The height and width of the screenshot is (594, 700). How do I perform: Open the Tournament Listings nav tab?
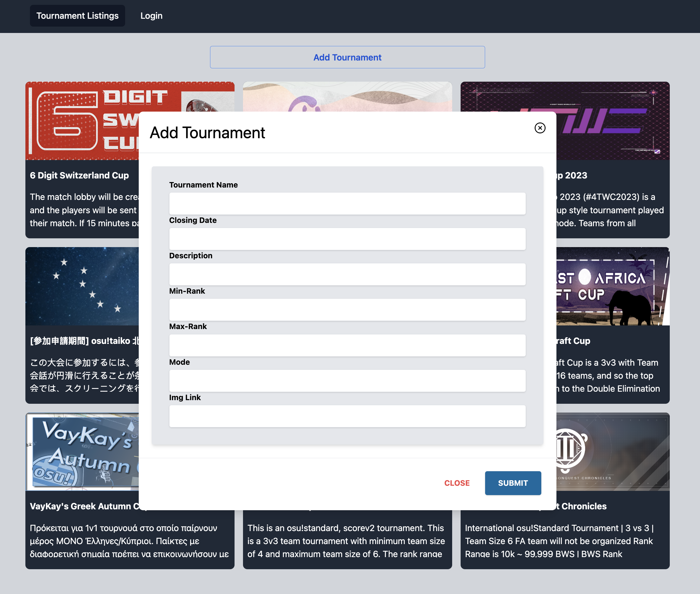tap(77, 16)
